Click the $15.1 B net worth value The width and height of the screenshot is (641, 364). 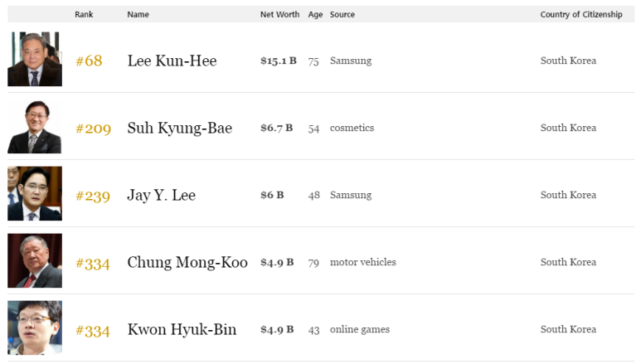point(278,61)
